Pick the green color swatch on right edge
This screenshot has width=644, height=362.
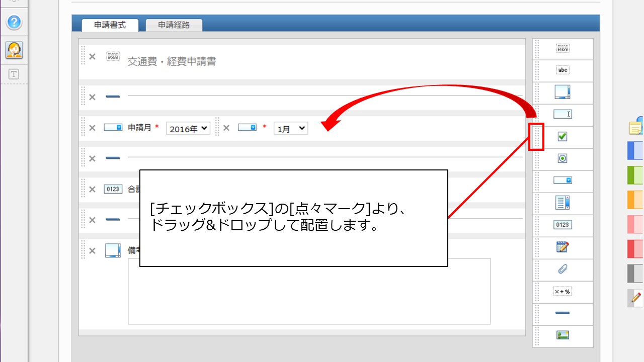pos(635,175)
